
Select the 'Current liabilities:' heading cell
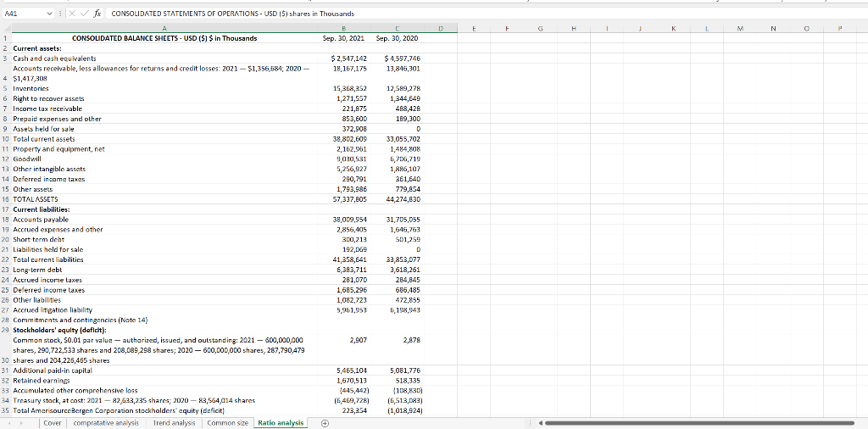coord(164,209)
